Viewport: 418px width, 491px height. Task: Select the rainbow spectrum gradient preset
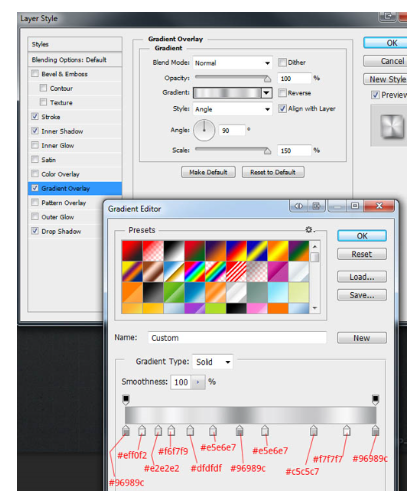[x=194, y=271]
